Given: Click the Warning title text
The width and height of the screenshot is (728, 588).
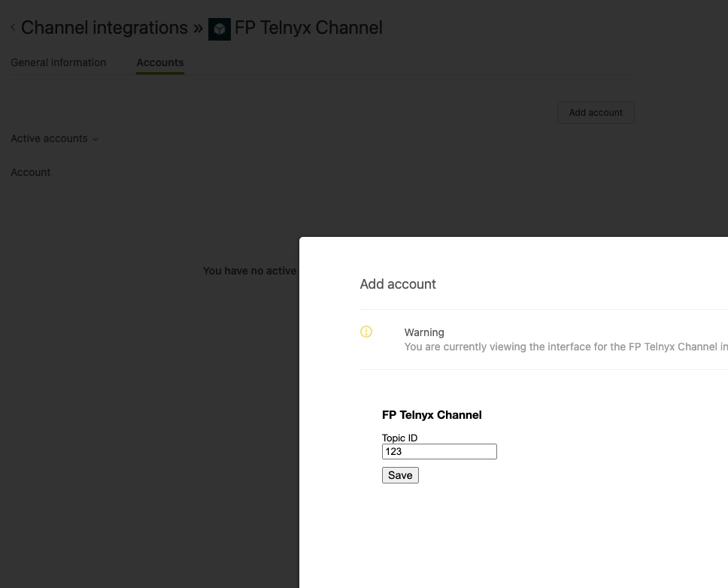Looking at the screenshot, I should coord(424,332).
